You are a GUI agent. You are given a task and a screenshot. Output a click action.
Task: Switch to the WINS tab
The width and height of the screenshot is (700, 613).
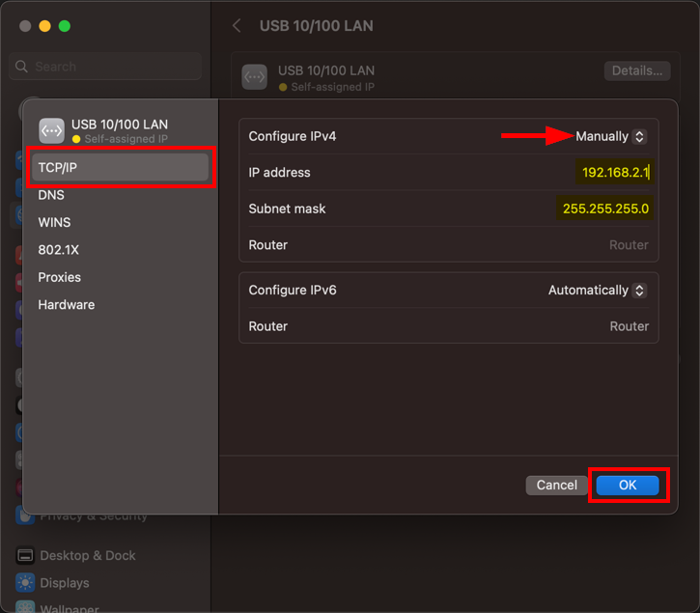coord(54,222)
